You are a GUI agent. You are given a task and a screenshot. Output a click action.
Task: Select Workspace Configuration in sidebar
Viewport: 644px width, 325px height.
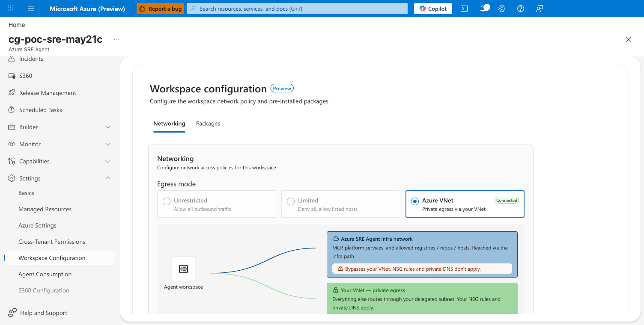60,258
